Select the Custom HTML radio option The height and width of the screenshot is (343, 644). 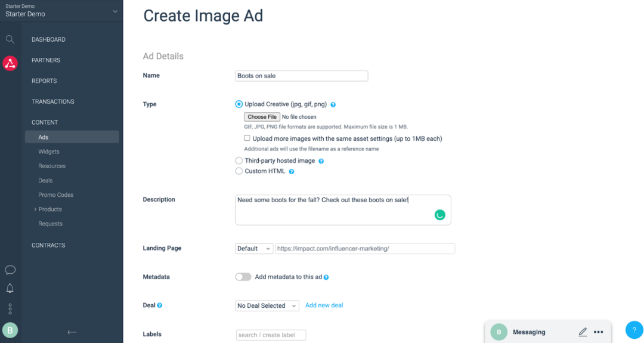coord(239,171)
